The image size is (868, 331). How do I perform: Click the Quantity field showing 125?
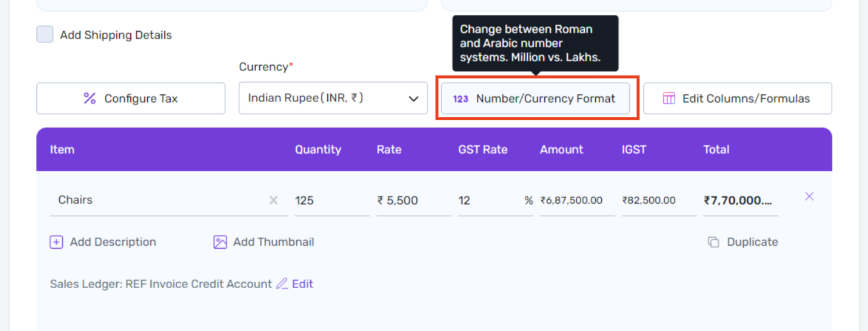tap(332, 200)
